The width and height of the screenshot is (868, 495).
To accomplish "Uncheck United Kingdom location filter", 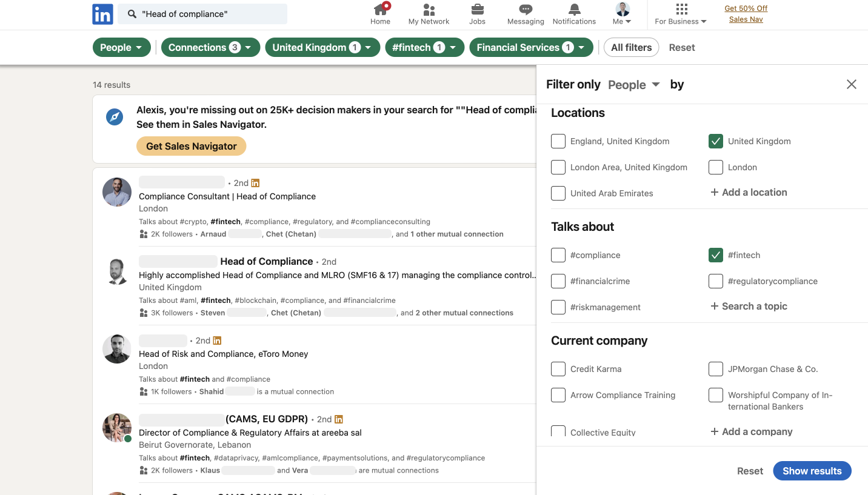I will point(716,141).
